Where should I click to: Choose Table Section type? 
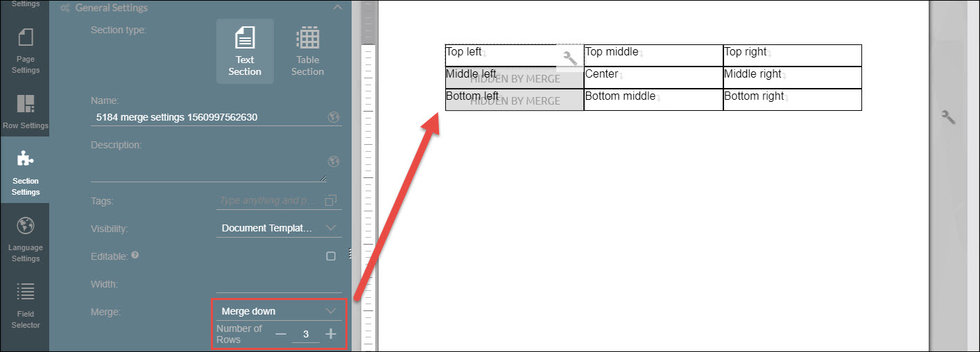click(x=307, y=51)
